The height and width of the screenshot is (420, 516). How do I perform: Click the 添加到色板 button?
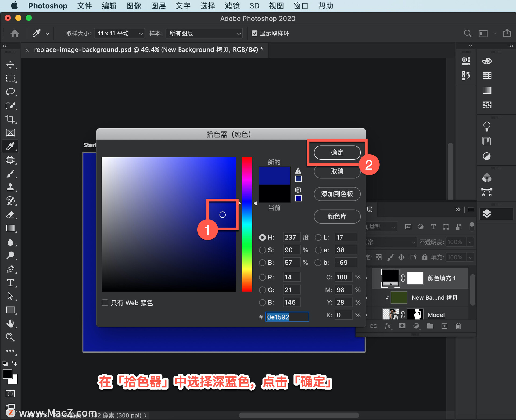[337, 194]
